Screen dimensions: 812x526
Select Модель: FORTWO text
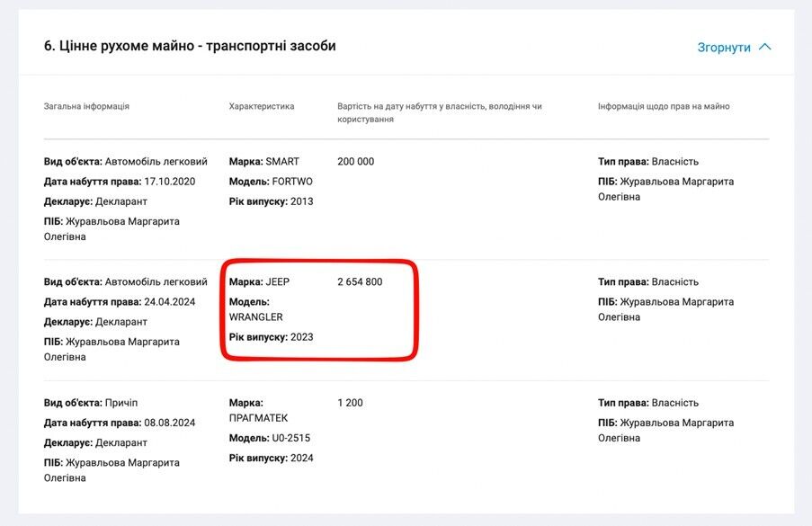tap(271, 182)
